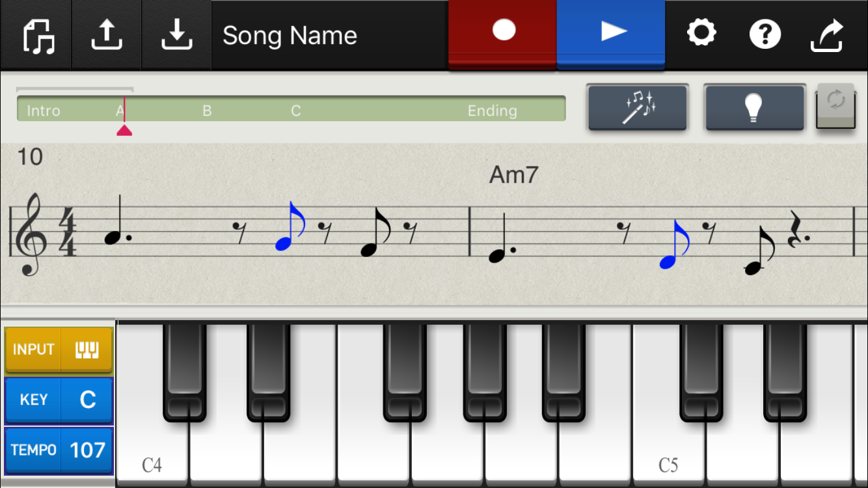Toggle INPUT keyboard mode button
The image size is (868, 488).
(x=59, y=350)
